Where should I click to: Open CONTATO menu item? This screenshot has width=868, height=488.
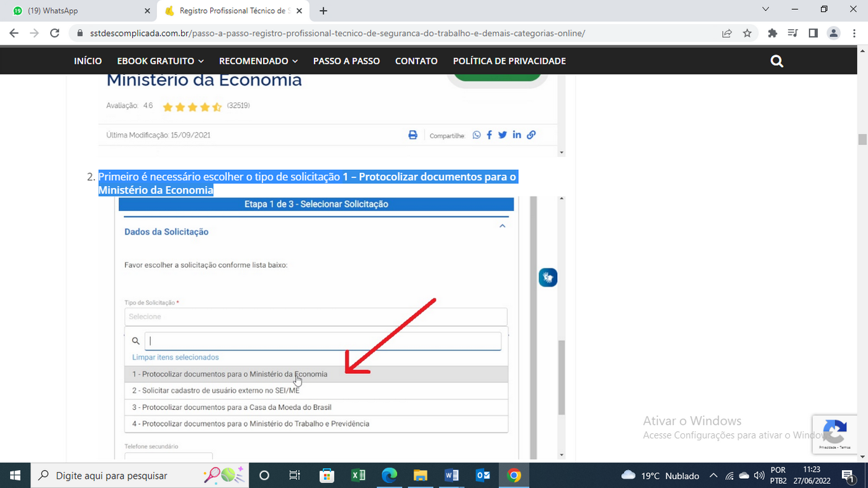(x=416, y=61)
